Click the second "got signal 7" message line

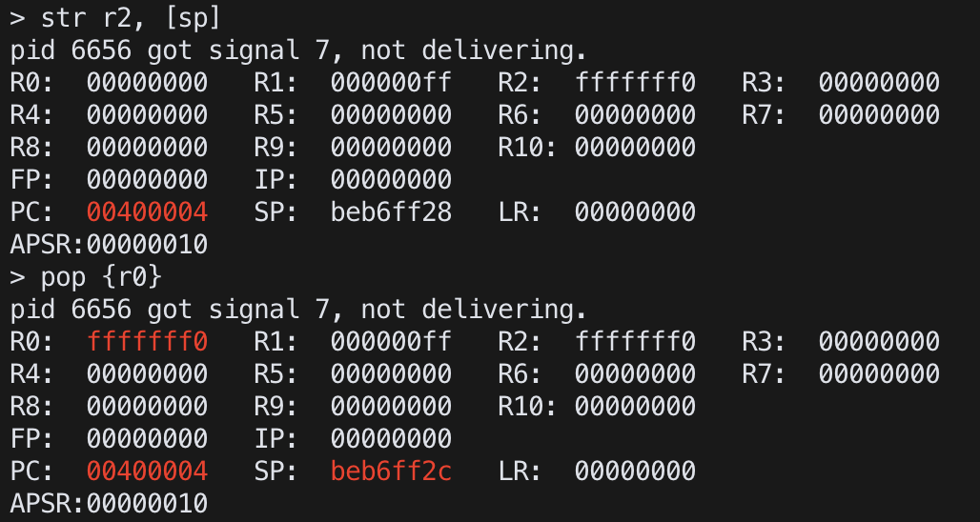coord(298,310)
